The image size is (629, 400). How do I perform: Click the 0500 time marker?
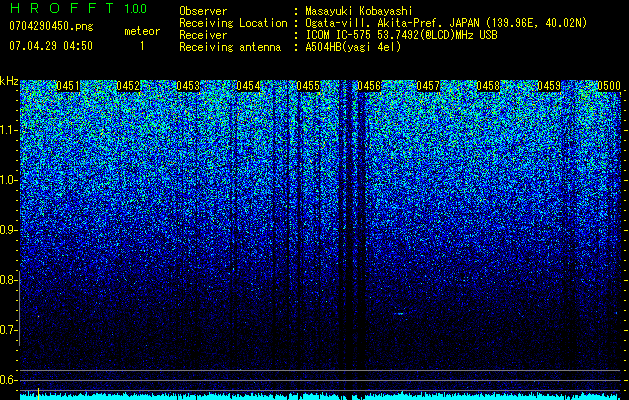tap(609, 86)
